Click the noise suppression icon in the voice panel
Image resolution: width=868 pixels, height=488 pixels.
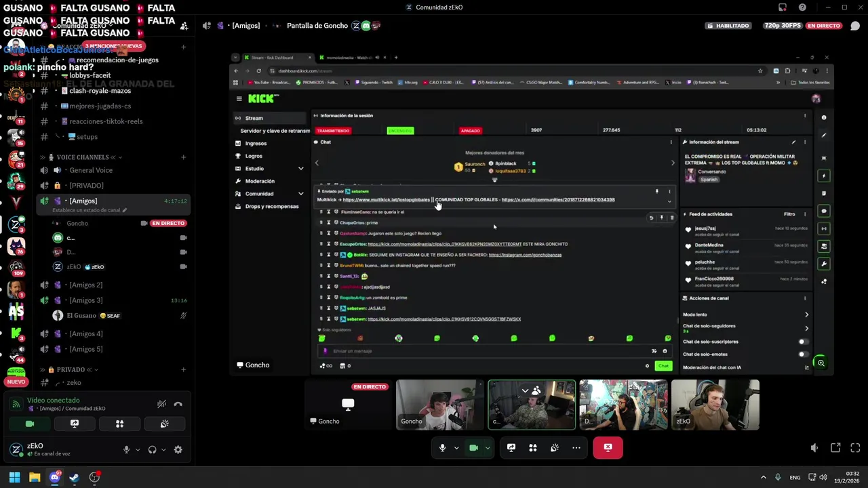161,404
